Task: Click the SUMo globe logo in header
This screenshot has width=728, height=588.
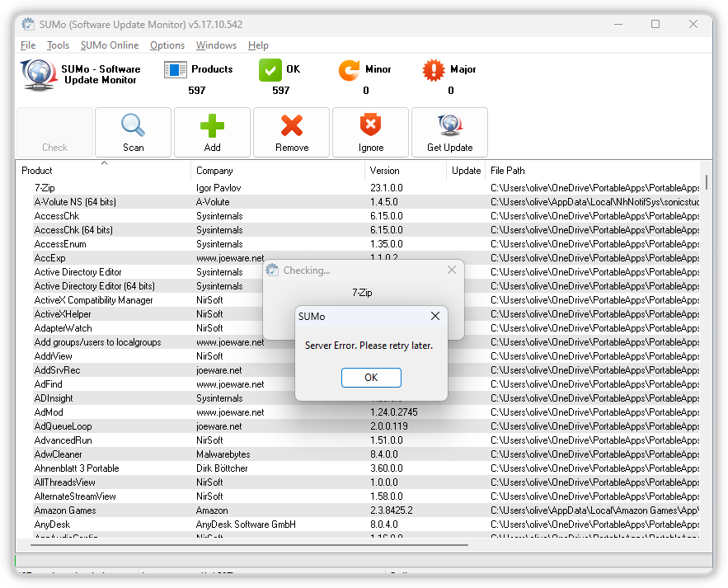Action: tap(39, 74)
